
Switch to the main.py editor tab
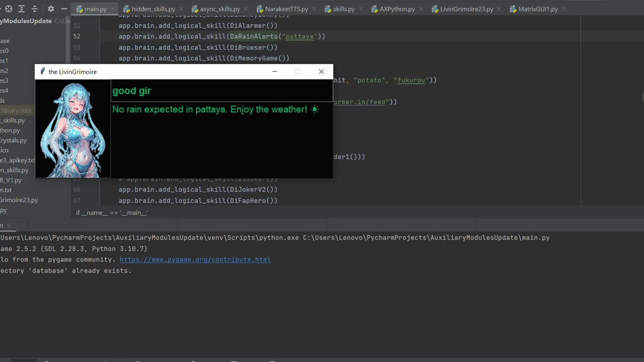(x=95, y=9)
